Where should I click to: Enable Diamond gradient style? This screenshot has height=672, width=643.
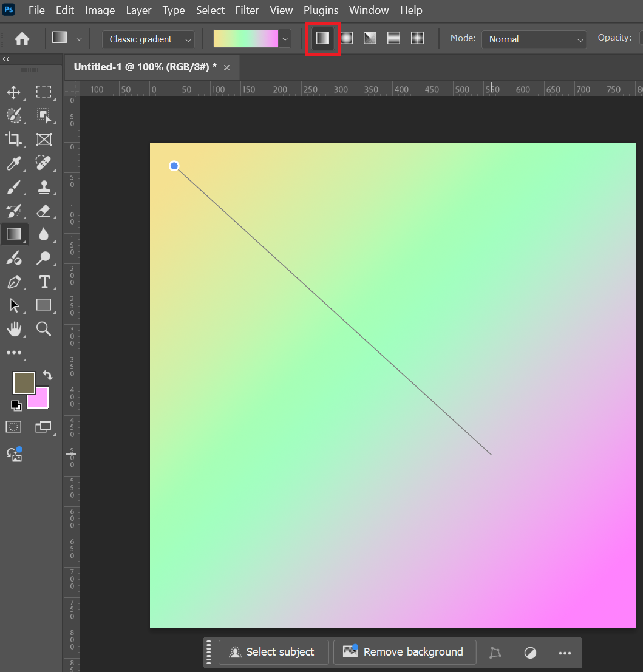[417, 39]
